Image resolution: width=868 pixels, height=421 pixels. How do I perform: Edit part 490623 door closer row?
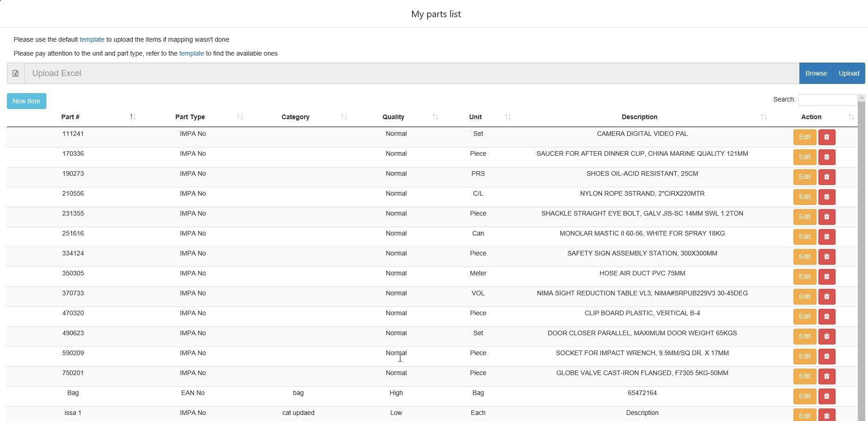click(805, 337)
